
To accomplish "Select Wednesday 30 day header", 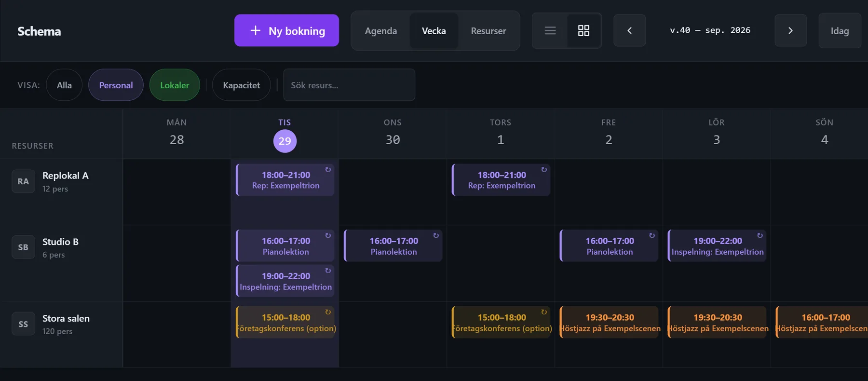I will (393, 134).
